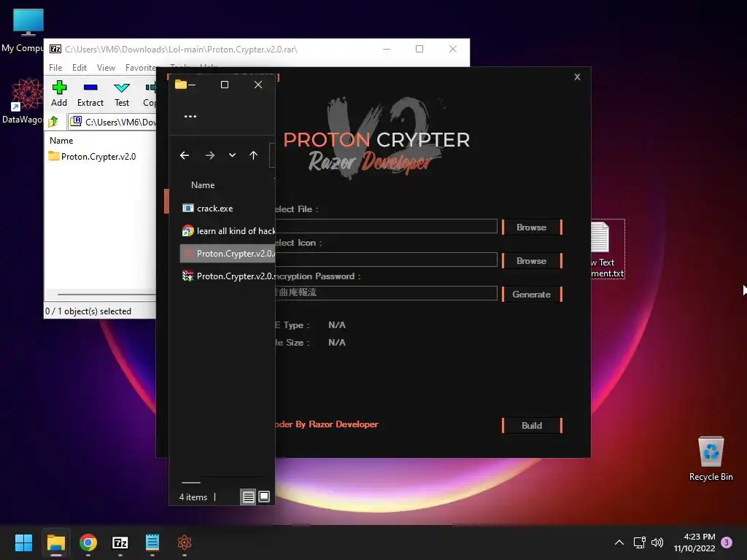The width and height of the screenshot is (747, 560).
Task: Select the New Text Document.txt desktop file
Action: click(x=607, y=249)
